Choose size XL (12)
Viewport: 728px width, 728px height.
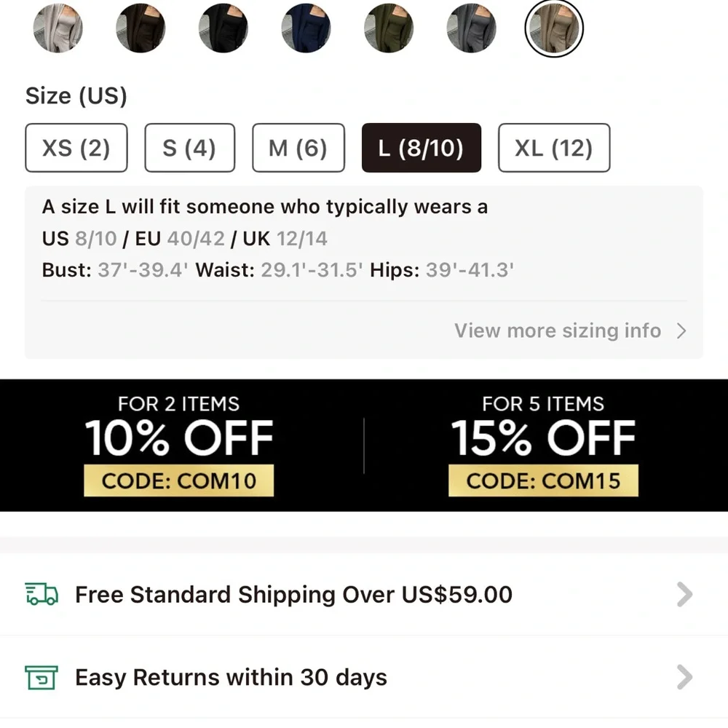(553, 148)
